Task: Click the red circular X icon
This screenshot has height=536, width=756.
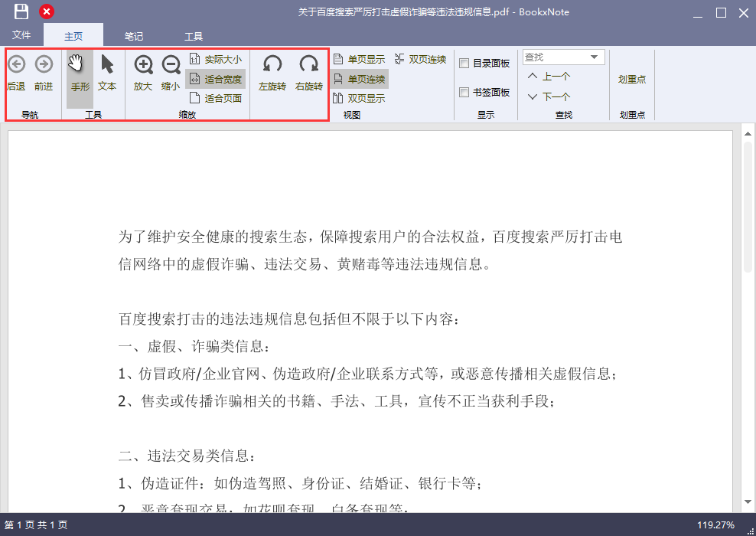Action: 46,11
